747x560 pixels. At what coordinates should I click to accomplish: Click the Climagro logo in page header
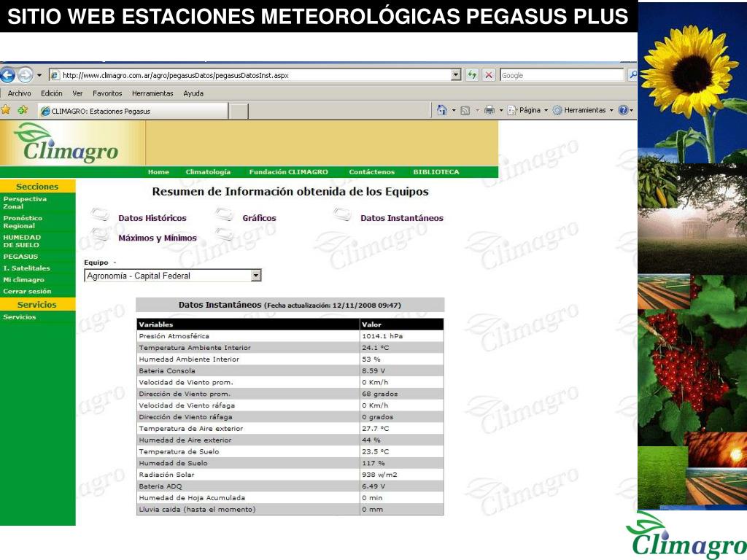66,142
